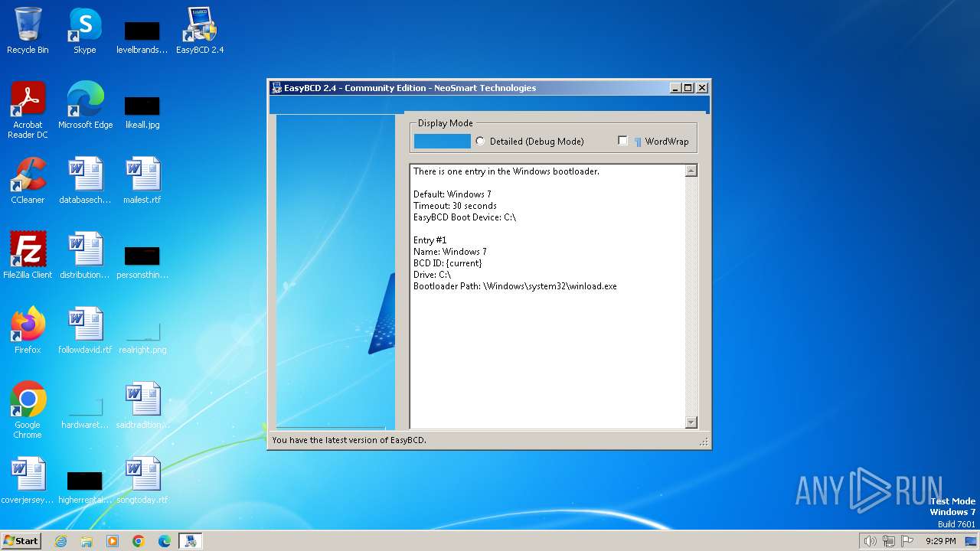Select the saidtradition document icon
The image size is (980, 551).
point(142,406)
